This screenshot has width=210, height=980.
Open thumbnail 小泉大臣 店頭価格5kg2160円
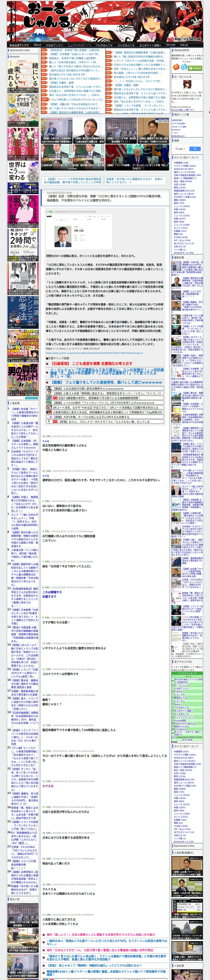(x=57, y=131)
